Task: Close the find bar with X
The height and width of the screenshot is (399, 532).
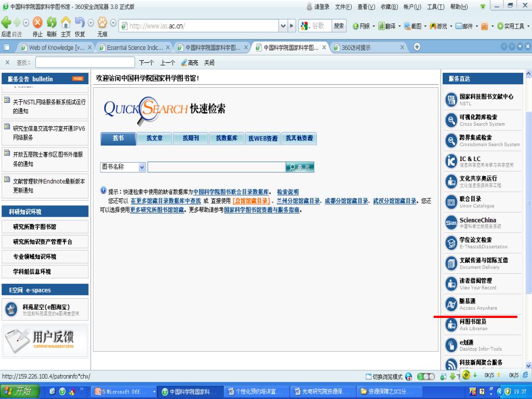Action: [x=7, y=62]
